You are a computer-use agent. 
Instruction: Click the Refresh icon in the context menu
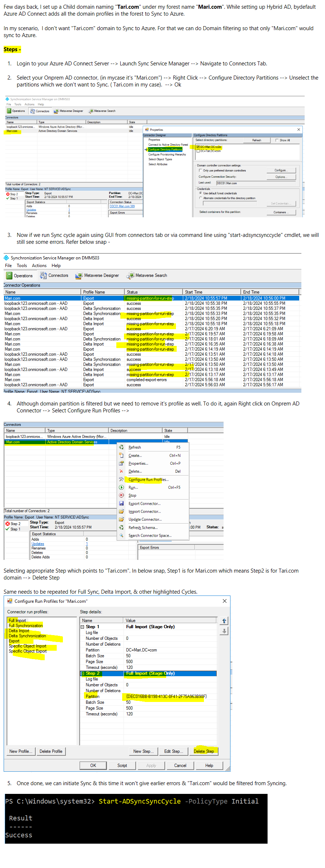[x=121, y=447]
